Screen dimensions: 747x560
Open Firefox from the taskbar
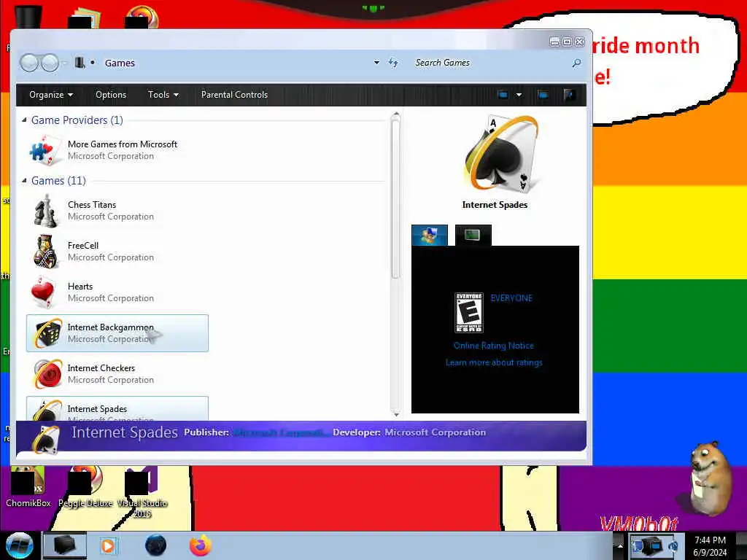(x=201, y=545)
